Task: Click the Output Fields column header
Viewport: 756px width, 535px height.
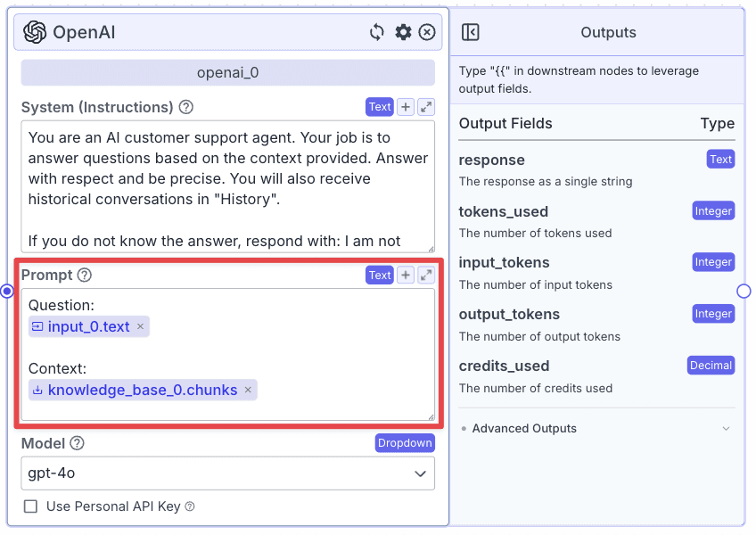Action: [505, 124]
